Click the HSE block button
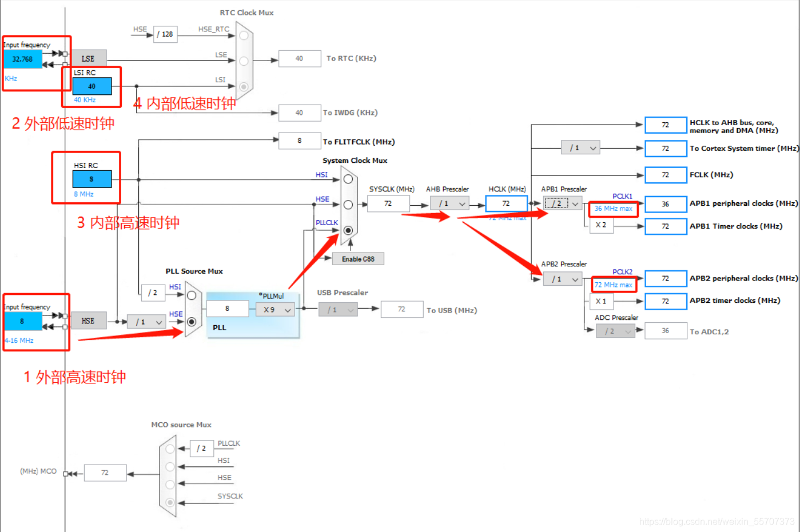The height and width of the screenshot is (532, 800). click(x=88, y=321)
